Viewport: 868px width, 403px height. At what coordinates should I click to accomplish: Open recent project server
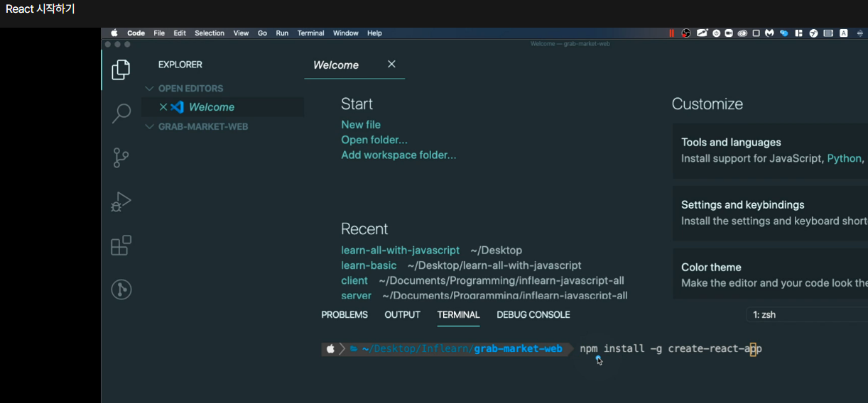[x=356, y=295]
